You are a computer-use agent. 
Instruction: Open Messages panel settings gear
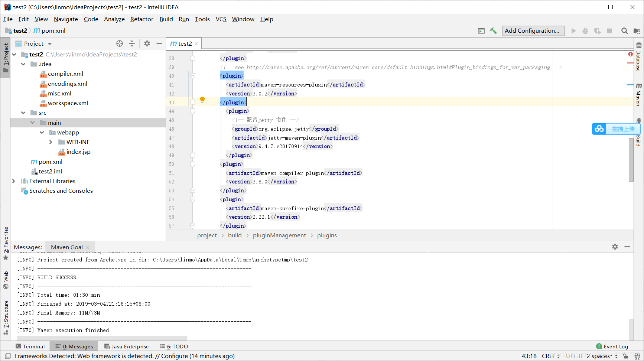(x=615, y=247)
